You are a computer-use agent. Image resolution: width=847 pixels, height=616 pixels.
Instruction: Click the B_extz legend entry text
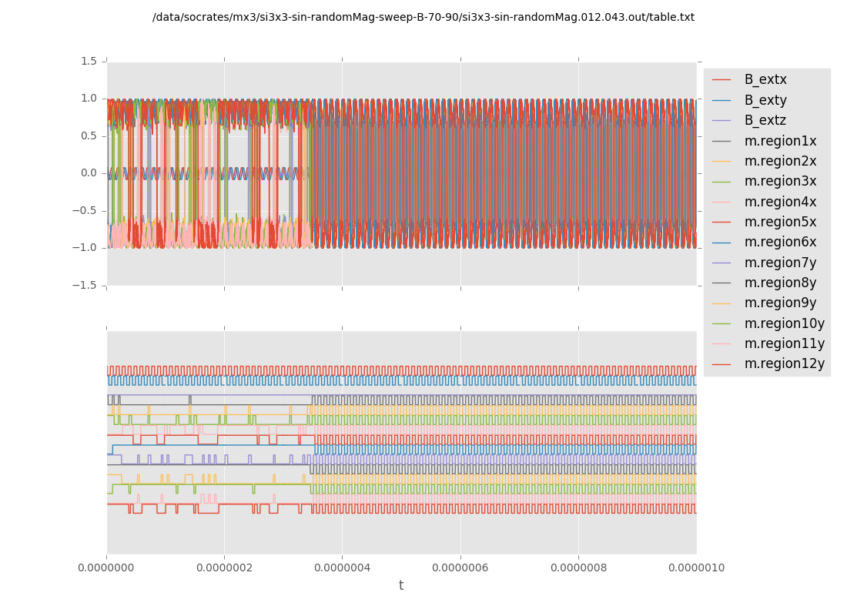pos(765,120)
